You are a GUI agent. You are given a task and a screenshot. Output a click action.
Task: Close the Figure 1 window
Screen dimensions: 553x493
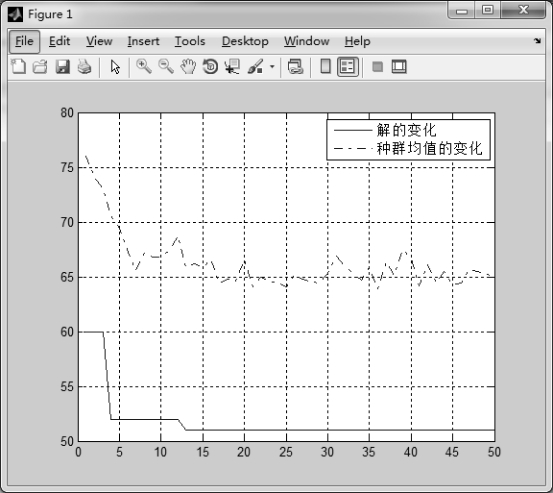[523, 10]
